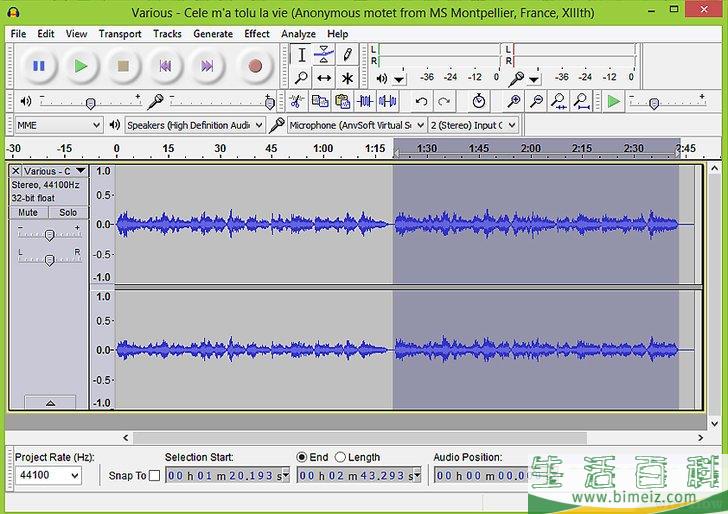Select the Draw pencil tool
728x514 pixels.
click(347, 55)
